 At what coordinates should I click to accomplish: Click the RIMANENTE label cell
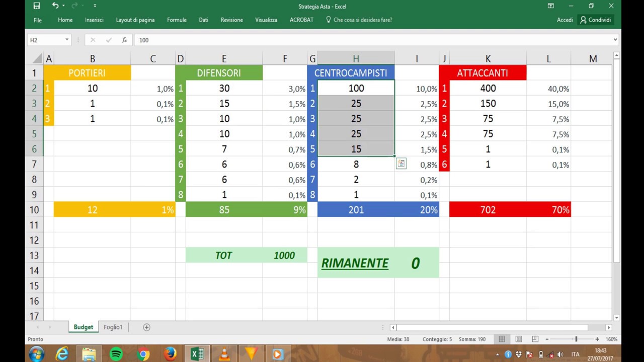[x=355, y=263]
